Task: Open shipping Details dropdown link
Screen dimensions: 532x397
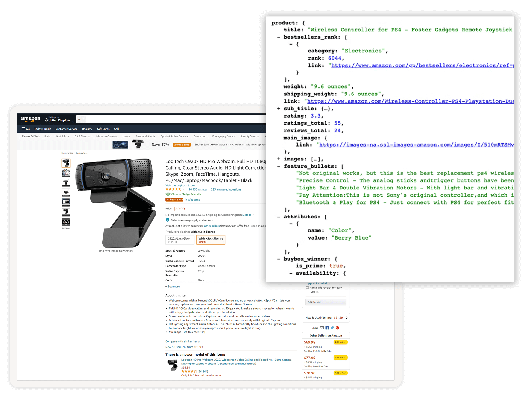Action: [x=248, y=215]
